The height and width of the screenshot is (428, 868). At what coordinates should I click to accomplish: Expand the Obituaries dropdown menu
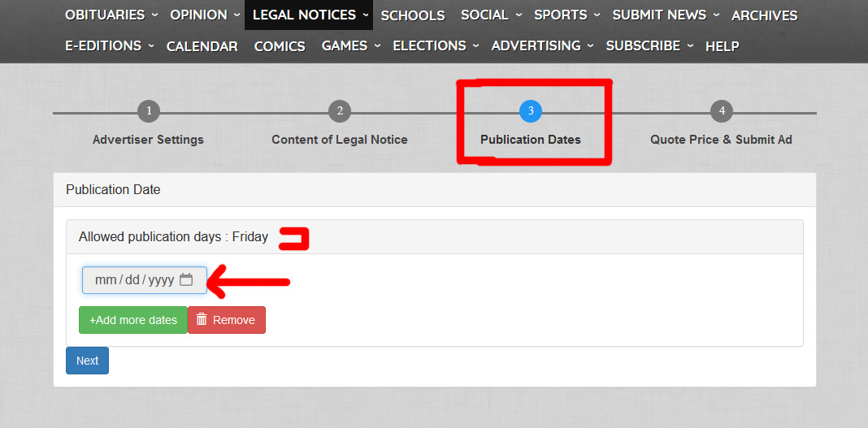click(x=111, y=15)
